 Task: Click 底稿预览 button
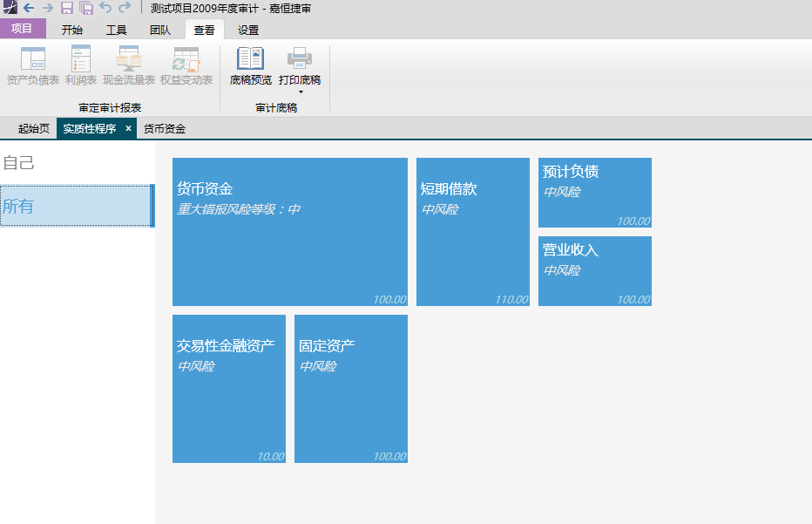[251, 65]
